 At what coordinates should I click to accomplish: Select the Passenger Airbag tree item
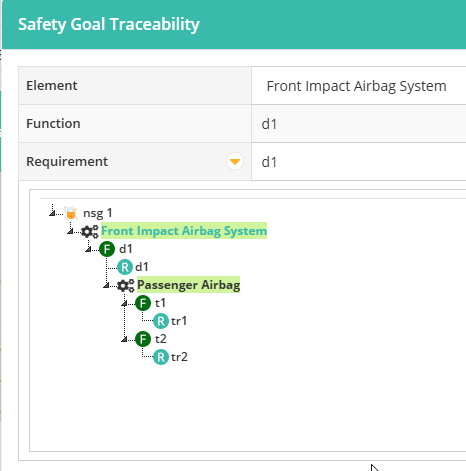click(189, 285)
